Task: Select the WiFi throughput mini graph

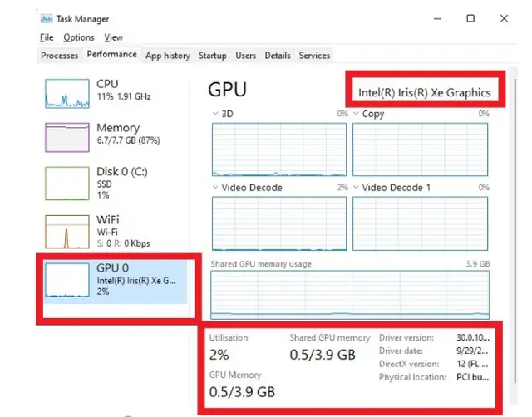Action: (x=67, y=232)
